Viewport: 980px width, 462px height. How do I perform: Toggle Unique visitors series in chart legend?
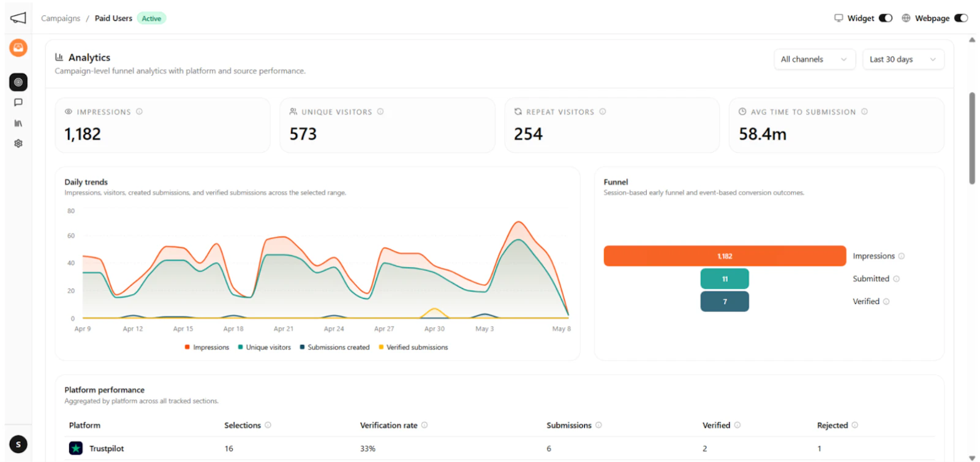[x=265, y=347]
